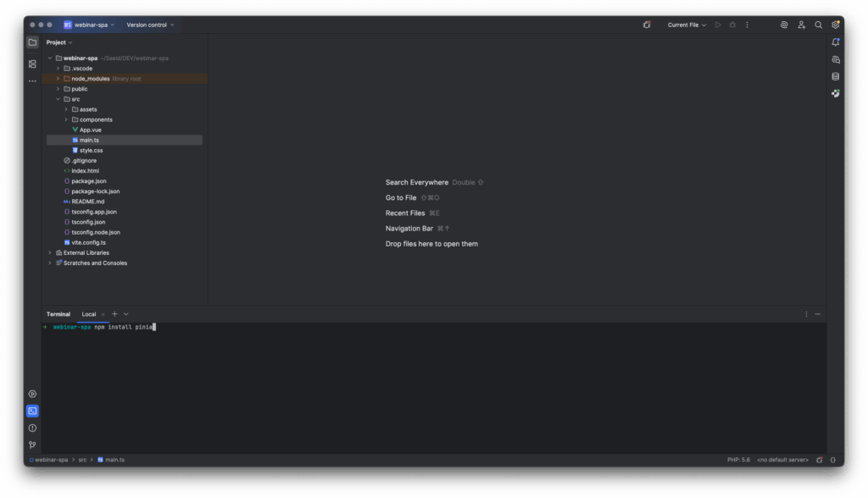Open the Structure tool window icon
The width and height of the screenshot is (868, 498).
pos(32,64)
